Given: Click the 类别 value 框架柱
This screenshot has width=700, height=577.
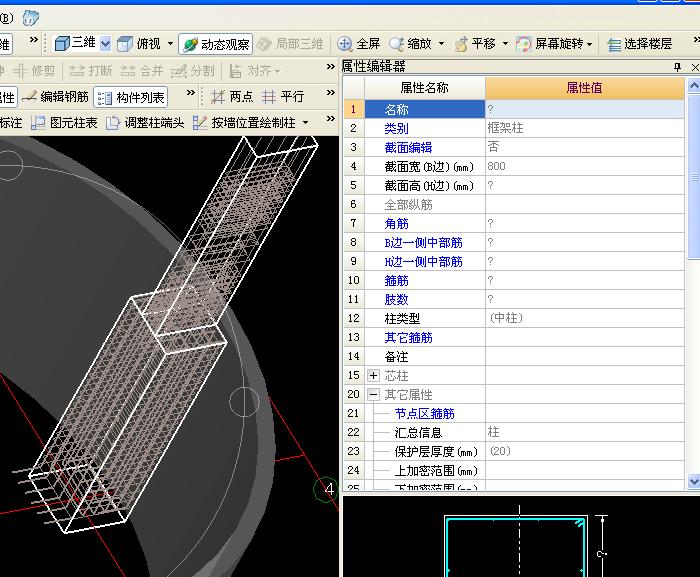Looking at the screenshot, I should (584, 128).
